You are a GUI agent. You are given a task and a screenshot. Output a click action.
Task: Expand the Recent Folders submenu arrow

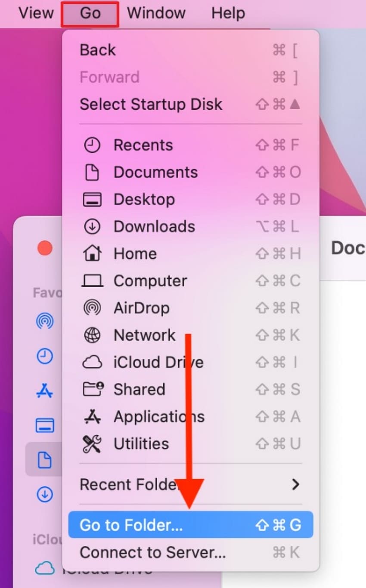click(295, 485)
